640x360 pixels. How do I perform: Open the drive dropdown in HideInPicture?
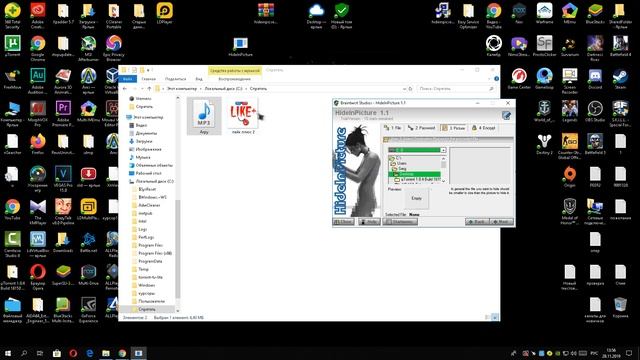tap(443, 150)
